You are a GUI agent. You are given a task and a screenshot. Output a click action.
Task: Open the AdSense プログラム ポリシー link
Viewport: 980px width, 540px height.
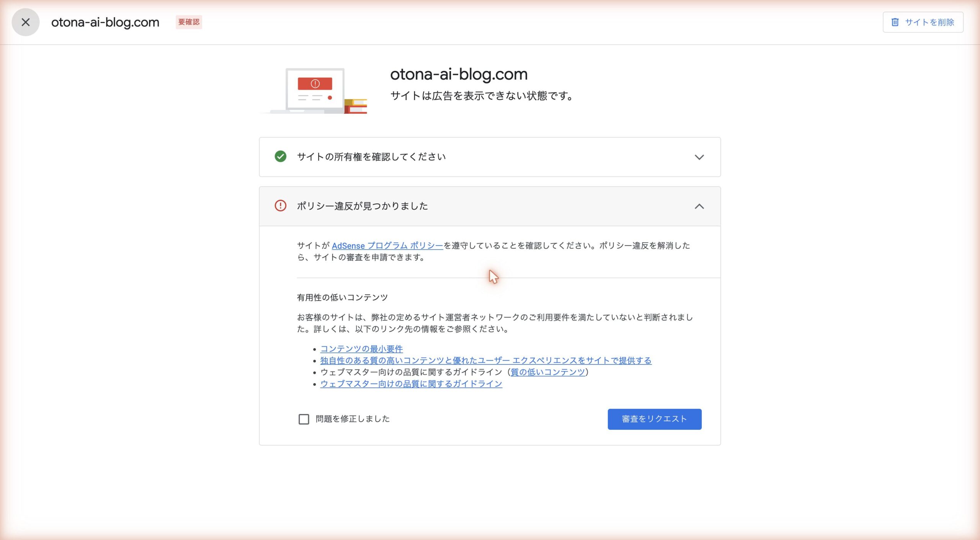pos(387,246)
